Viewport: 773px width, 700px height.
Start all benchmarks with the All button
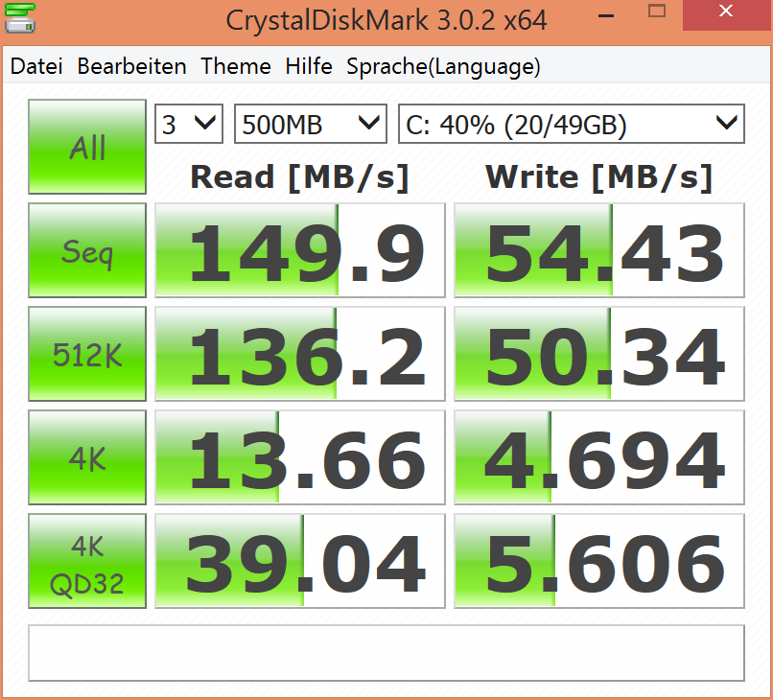(87, 147)
